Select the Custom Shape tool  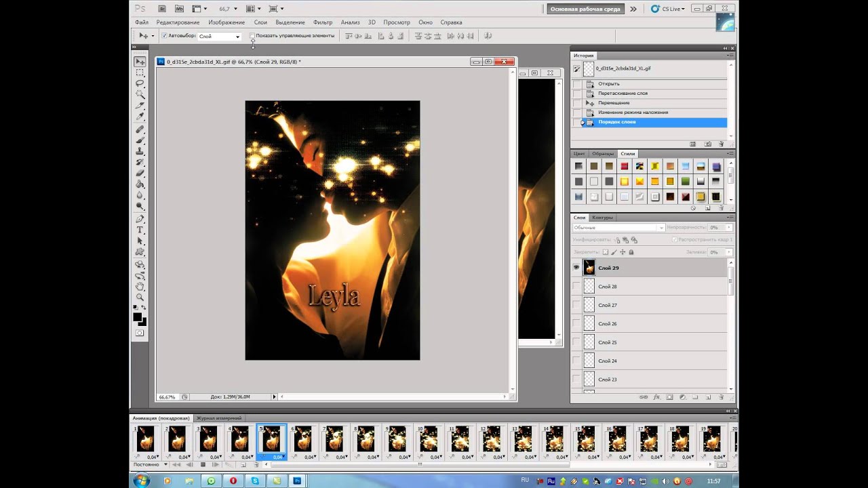140,251
